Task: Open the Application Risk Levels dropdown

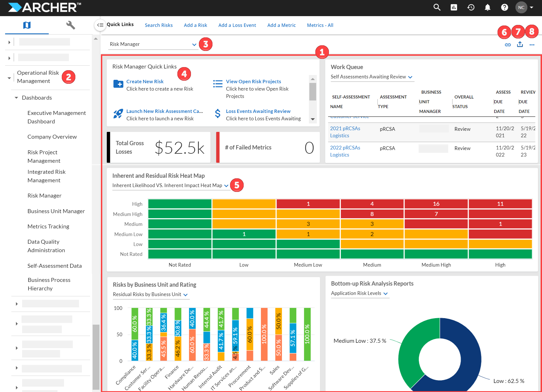Action: [386, 294]
